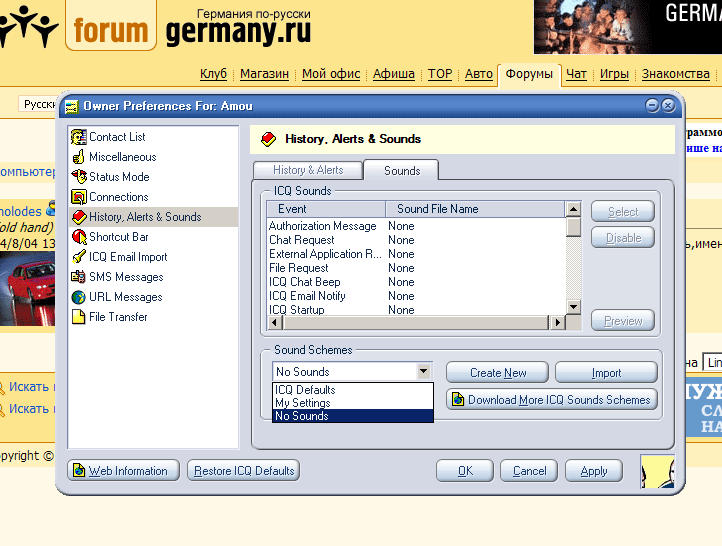Image resolution: width=722 pixels, height=546 pixels.
Task: Select ICQ Email Notify event row
Action: [416, 296]
